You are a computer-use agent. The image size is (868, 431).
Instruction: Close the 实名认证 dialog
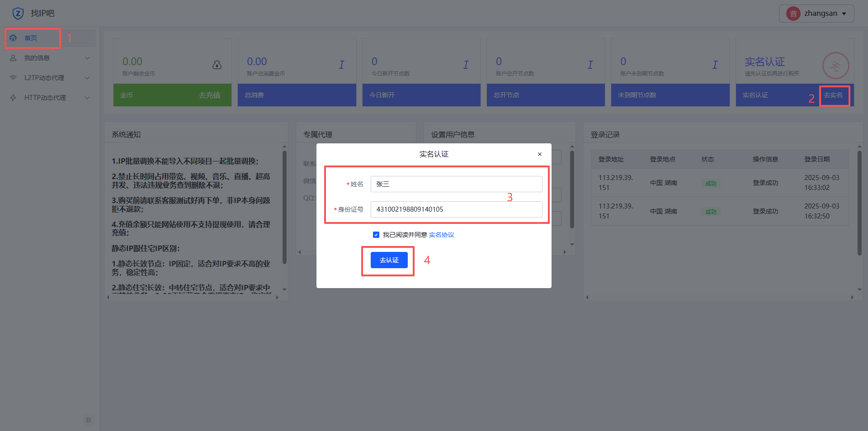pos(540,154)
